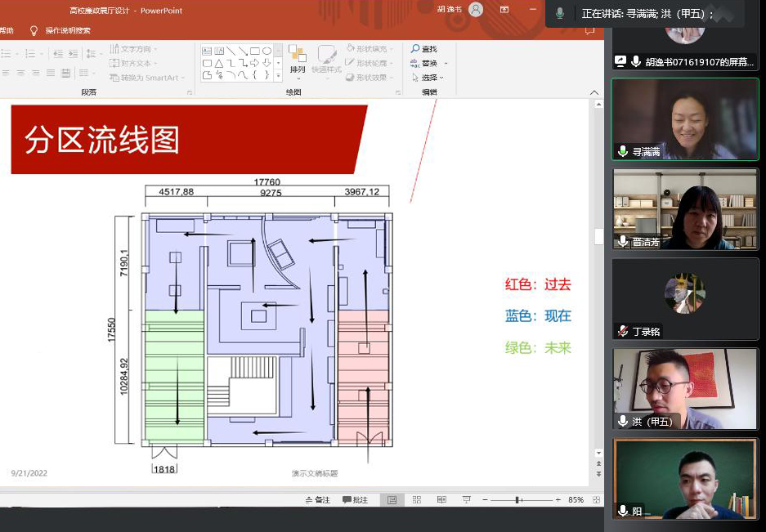This screenshot has height=532, width=766.
Task: Select Normal view button in status bar
Action: (x=392, y=500)
